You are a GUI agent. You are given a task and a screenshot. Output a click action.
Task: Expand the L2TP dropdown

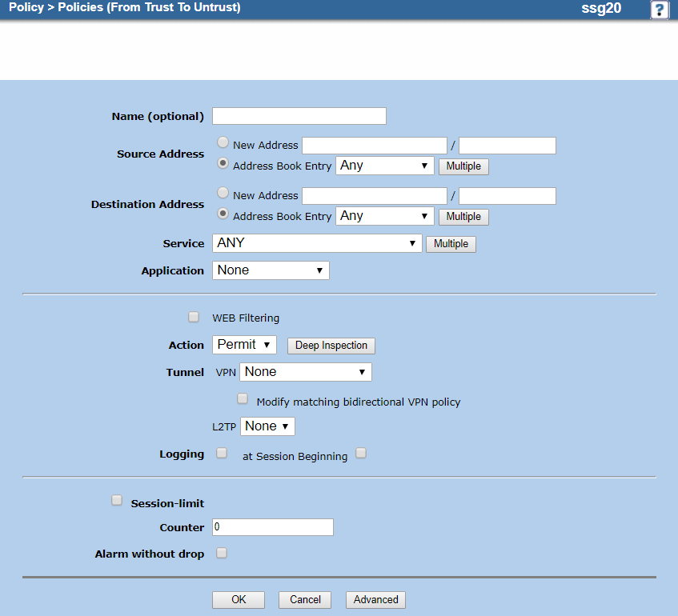tap(267, 426)
